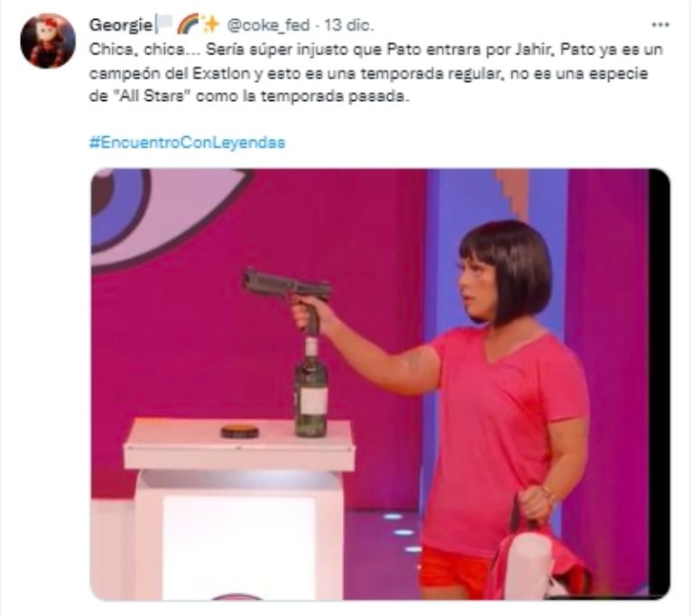Screen dimensions: 693x616
Task: Open the @coke_fed handle link
Action: point(268,25)
